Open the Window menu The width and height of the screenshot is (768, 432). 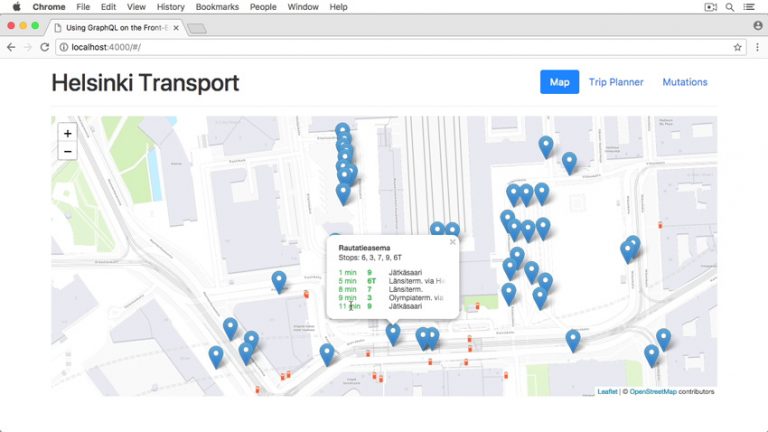tap(303, 7)
